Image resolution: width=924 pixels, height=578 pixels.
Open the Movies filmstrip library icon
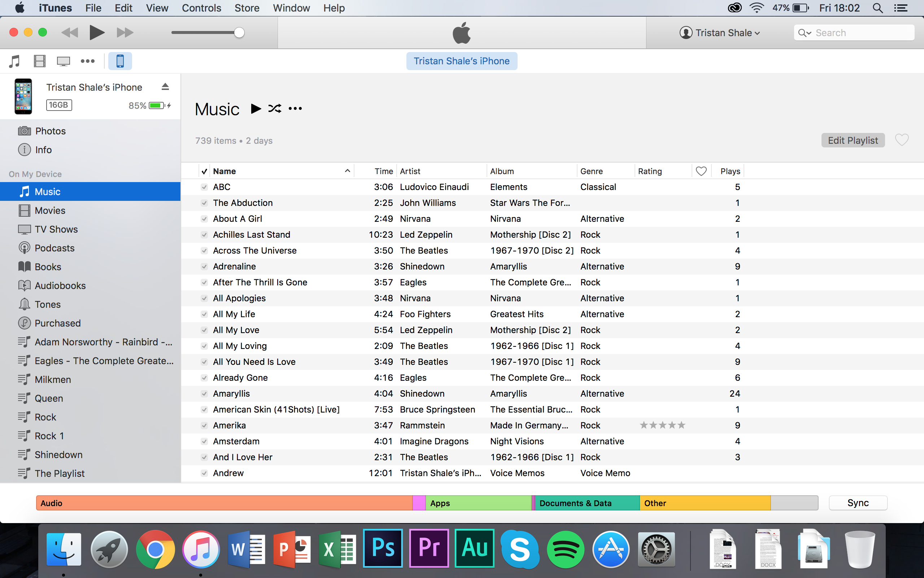pyautogui.click(x=39, y=61)
